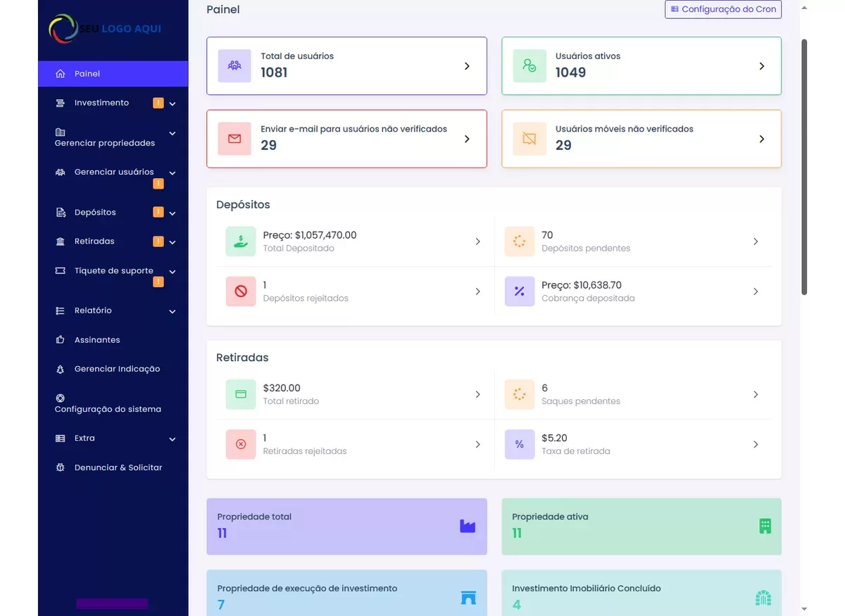Click the Total Depositado green money icon

[x=241, y=241]
